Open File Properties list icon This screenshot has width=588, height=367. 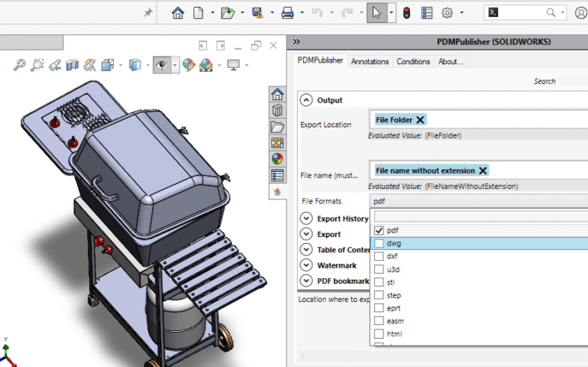(427, 13)
